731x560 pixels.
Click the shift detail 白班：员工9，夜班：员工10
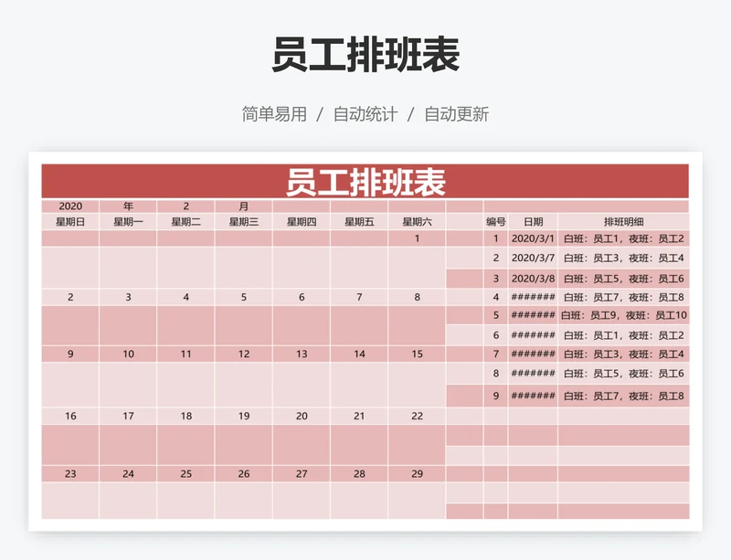[x=623, y=316]
